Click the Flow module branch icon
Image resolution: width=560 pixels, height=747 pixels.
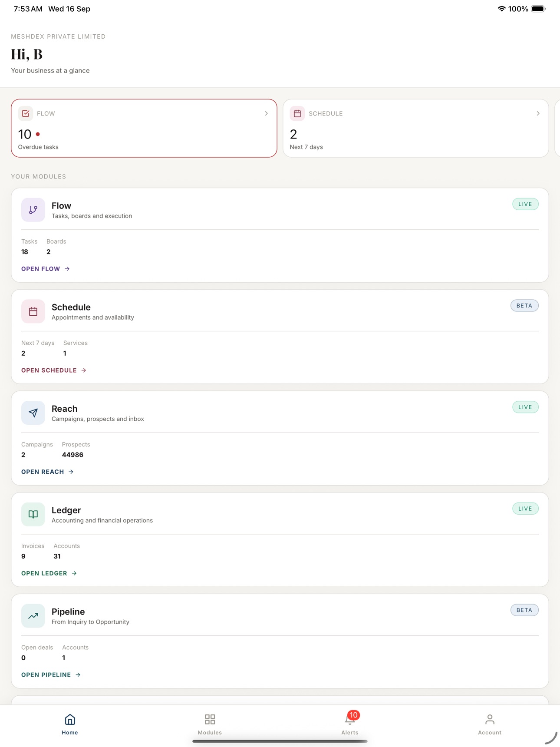click(x=33, y=210)
